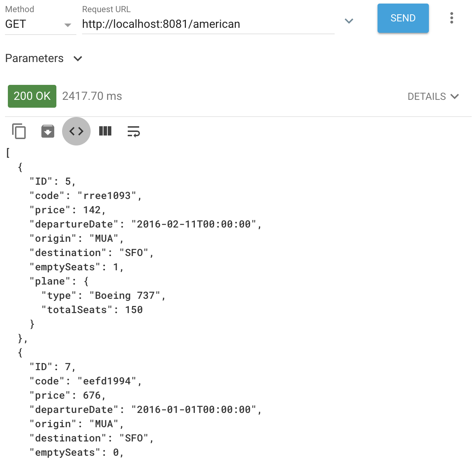Expand response DETAILS panel

(433, 96)
